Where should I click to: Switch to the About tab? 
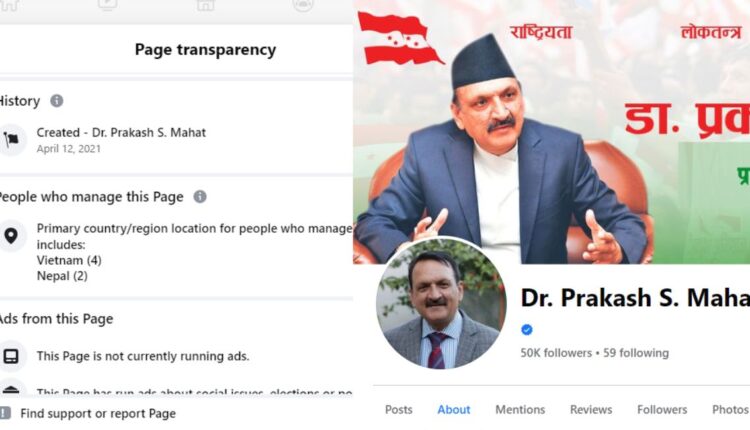point(454,410)
